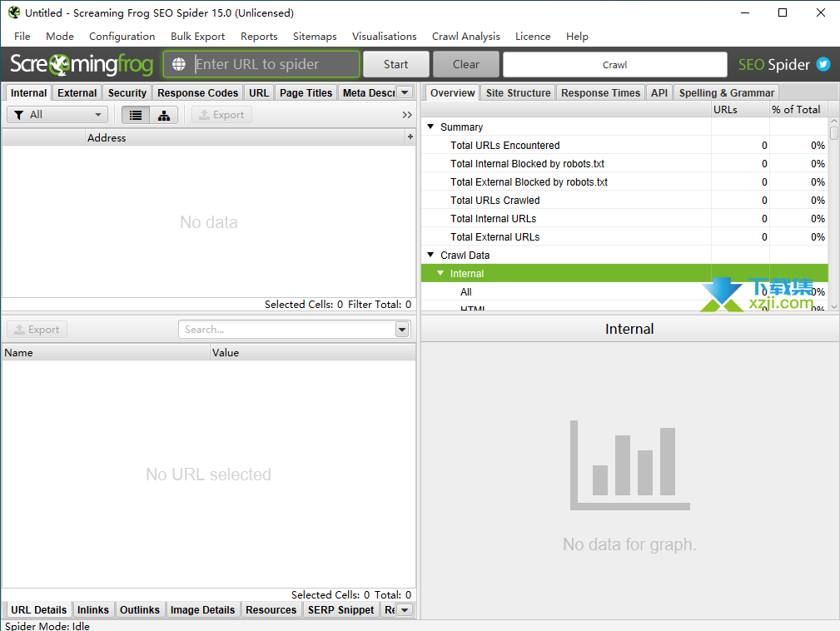Screen dimensions: 840x631
Task: Open the hidden top tabs overflow dropdown
Action: (x=405, y=92)
